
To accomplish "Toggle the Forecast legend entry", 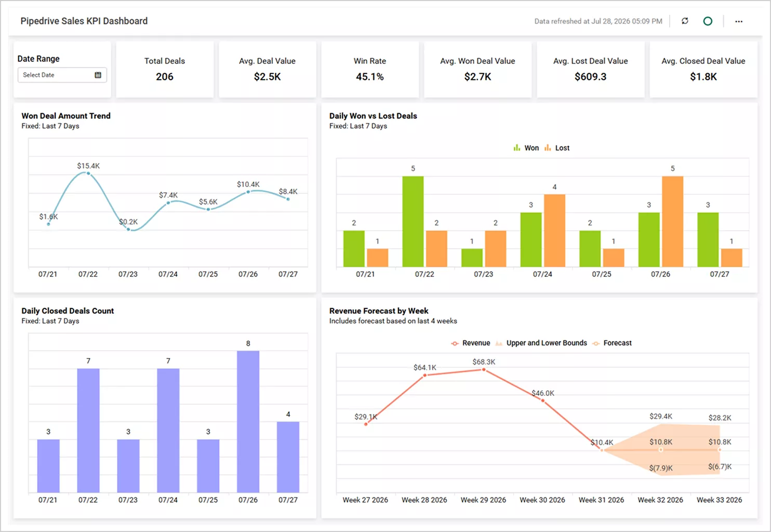I will click(x=612, y=343).
